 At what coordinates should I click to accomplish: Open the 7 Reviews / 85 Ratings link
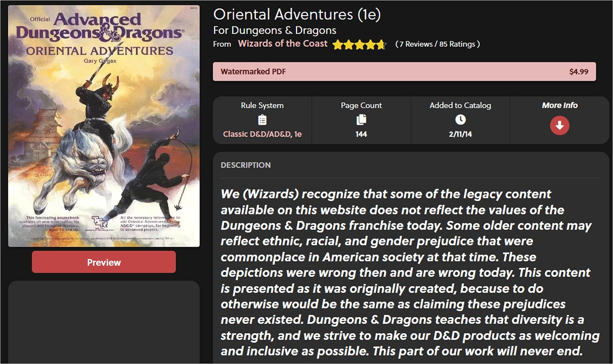(x=438, y=44)
